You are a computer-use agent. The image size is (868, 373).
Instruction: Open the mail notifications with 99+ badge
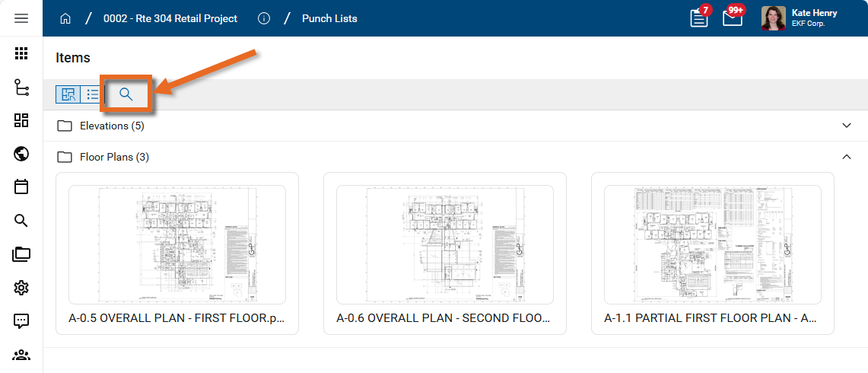[732, 18]
